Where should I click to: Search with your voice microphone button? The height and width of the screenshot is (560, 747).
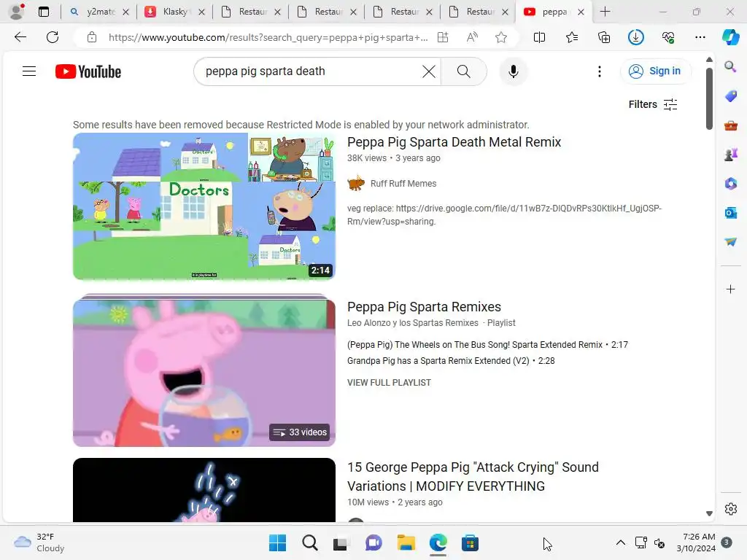[x=513, y=71]
